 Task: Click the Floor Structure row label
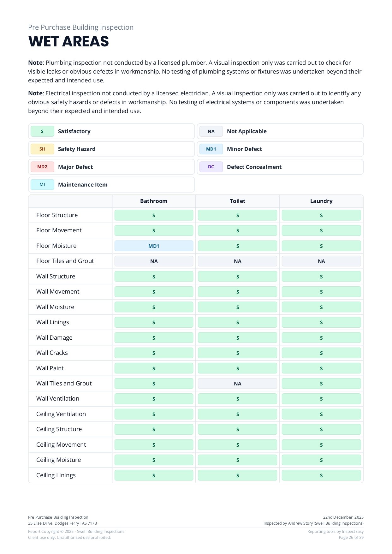(57, 215)
